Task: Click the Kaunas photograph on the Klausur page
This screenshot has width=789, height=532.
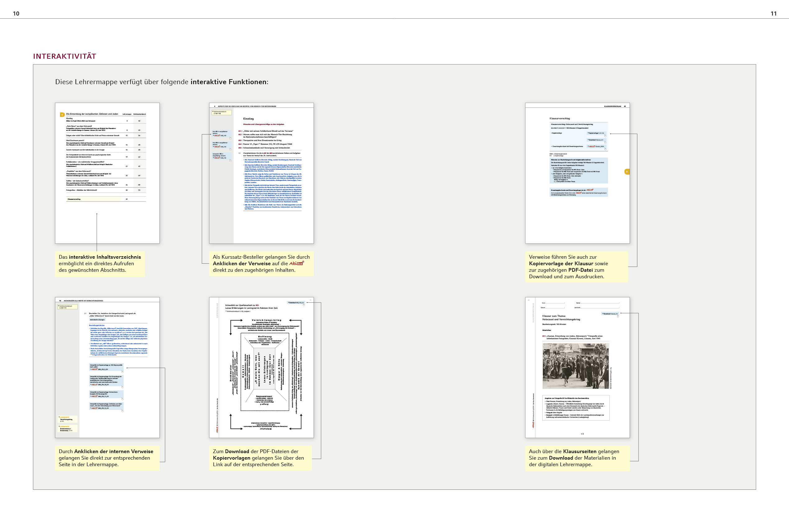Action: coord(576,366)
